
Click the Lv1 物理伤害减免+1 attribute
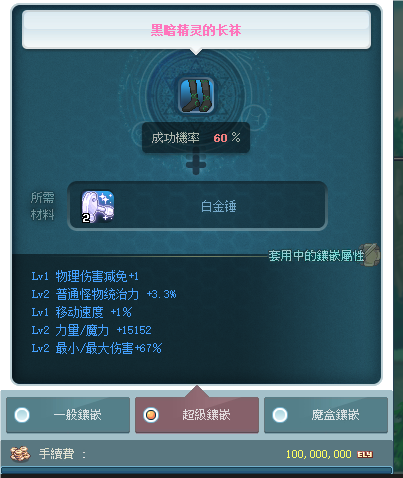pyautogui.click(x=85, y=276)
